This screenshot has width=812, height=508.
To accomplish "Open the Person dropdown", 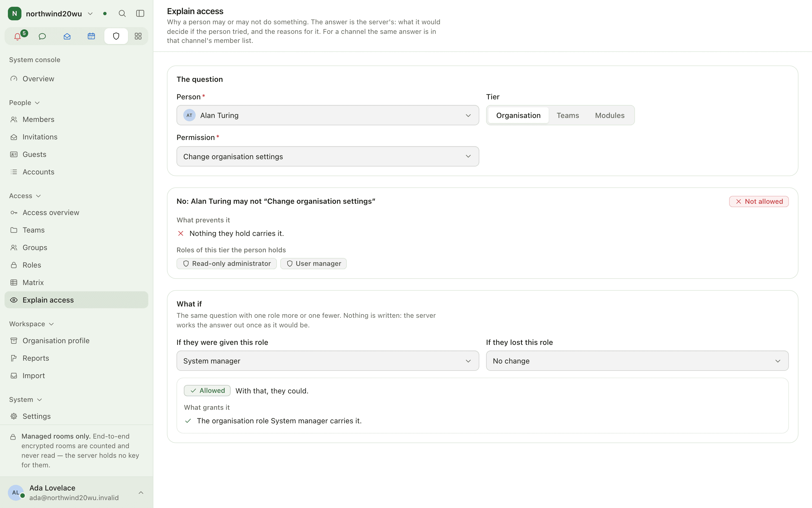I will (328, 115).
